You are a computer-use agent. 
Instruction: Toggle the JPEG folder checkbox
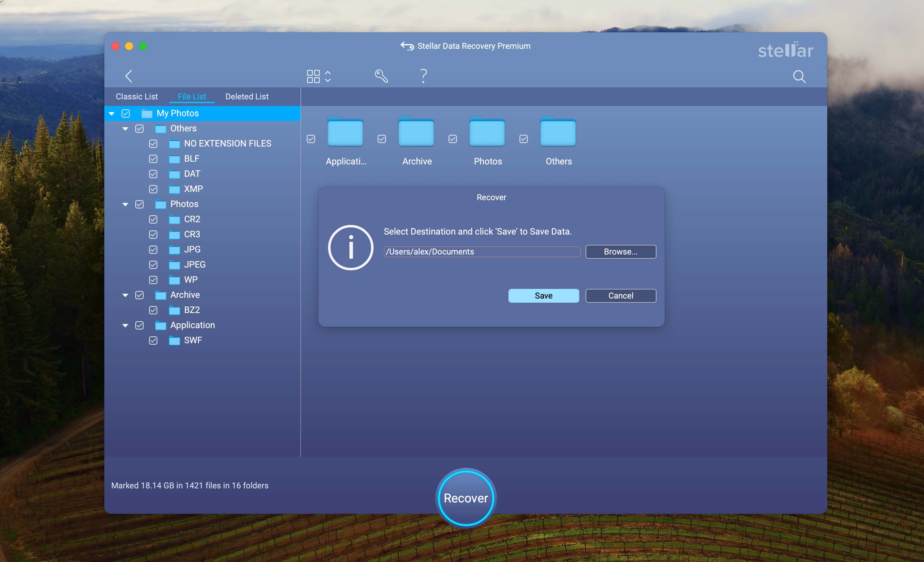tap(153, 265)
